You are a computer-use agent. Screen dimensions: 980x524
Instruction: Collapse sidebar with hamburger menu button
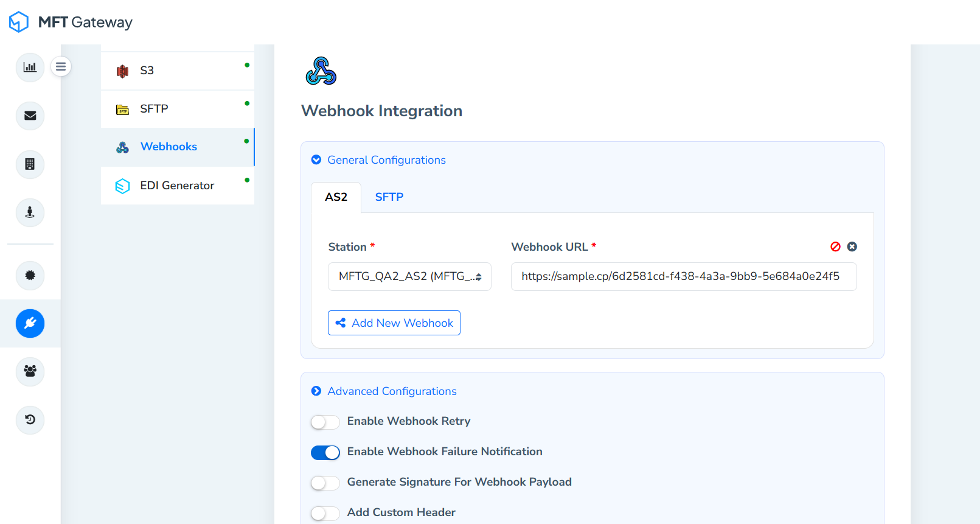(x=61, y=66)
